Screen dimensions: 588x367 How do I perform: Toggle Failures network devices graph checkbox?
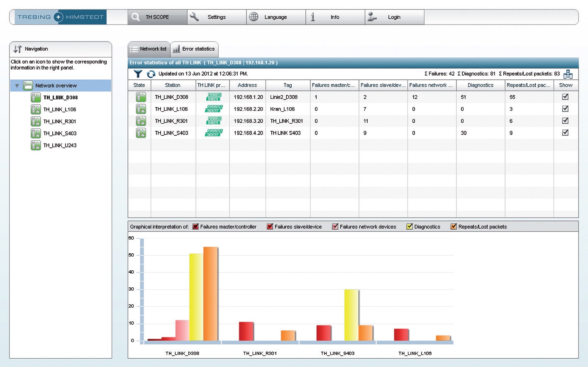[x=335, y=227]
